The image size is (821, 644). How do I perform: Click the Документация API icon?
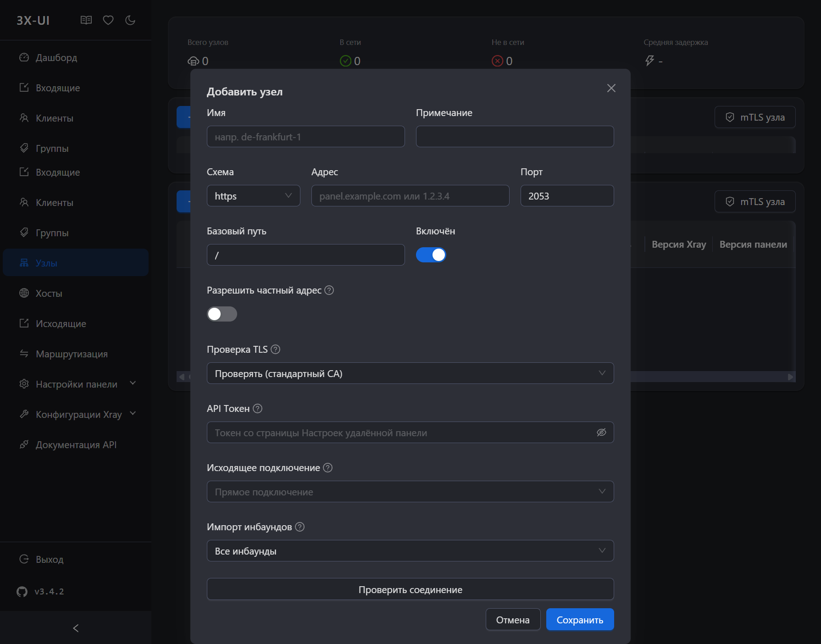coord(24,444)
